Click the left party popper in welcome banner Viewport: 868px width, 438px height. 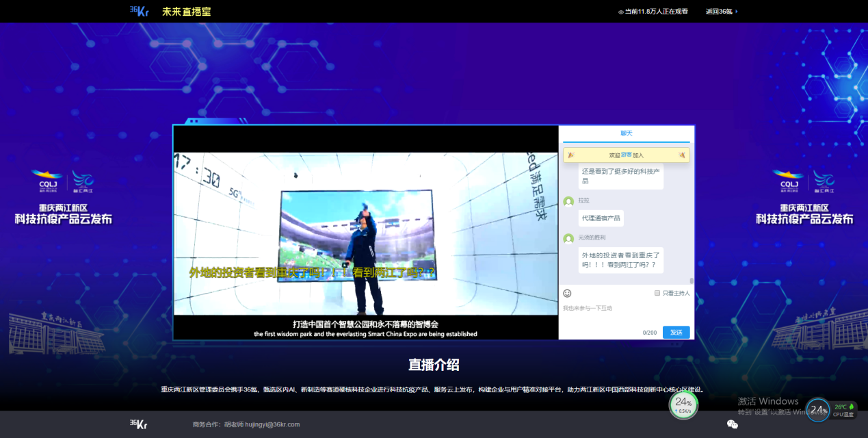click(x=571, y=155)
